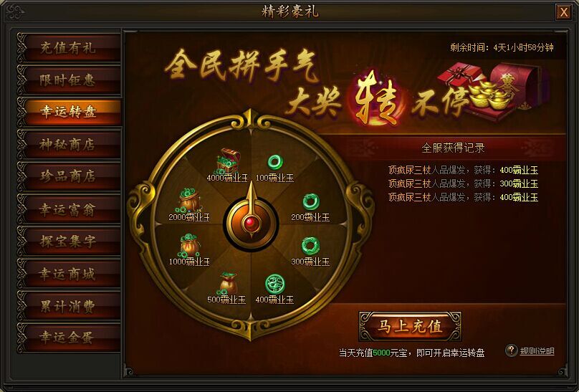This screenshot has width=579, height=392.
Task: Click the 马上充值 recharge button
Action: pos(410,326)
